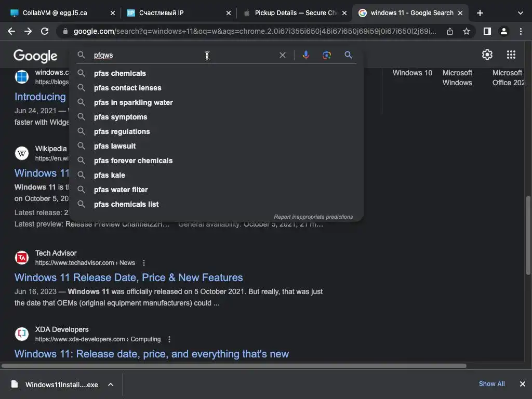Image resolution: width=532 pixels, height=399 pixels.
Task: Go forward to the next page
Action: [28, 31]
